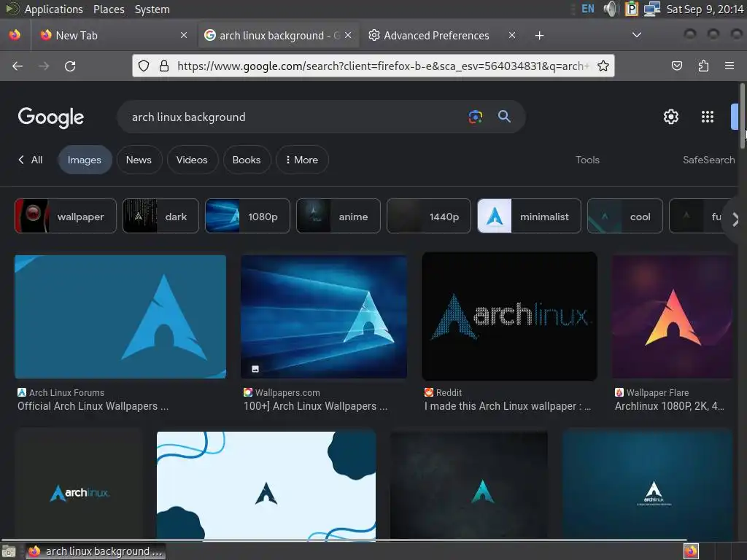The width and height of the screenshot is (747, 560).
Task: Click the Google search text box
Action: point(295,117)
